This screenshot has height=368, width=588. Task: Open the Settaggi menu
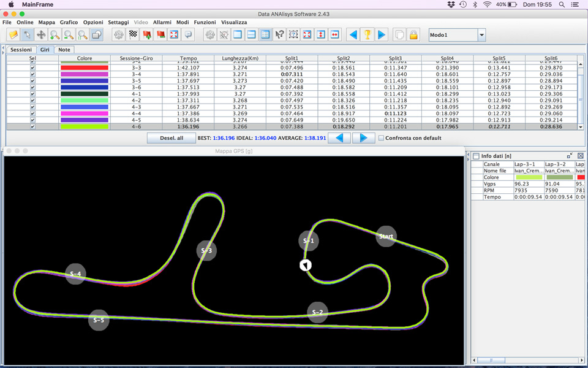click(x=118, y=23)
